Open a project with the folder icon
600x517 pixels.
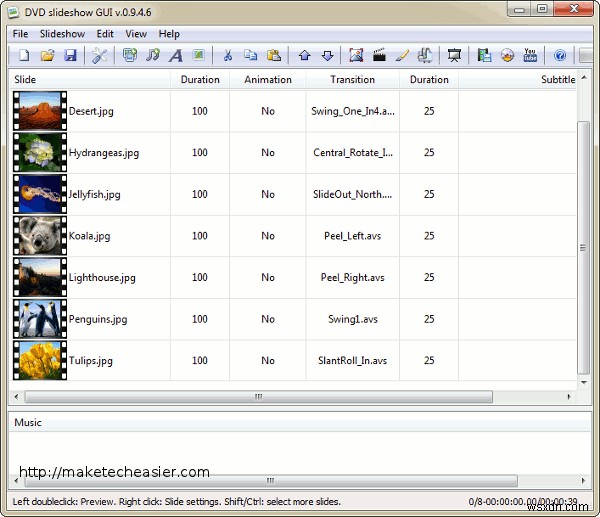(x=47, y=55)
